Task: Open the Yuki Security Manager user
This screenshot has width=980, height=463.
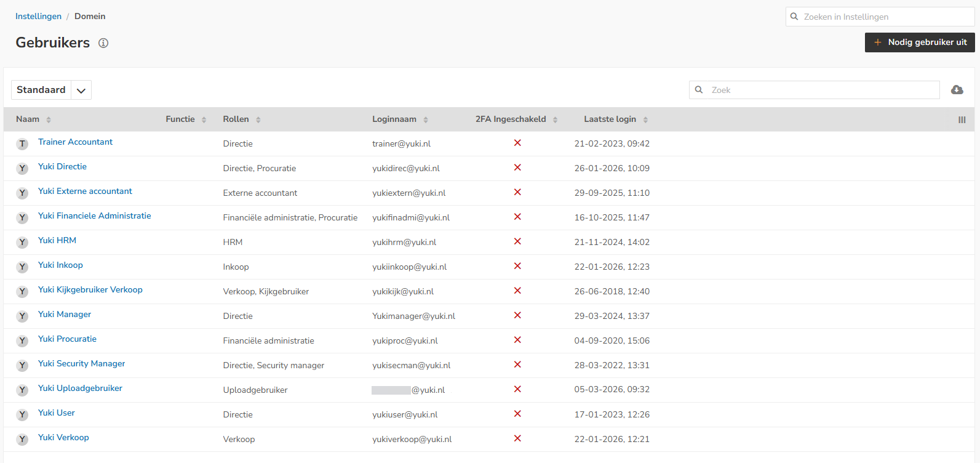Action: [x=81, y=364]
